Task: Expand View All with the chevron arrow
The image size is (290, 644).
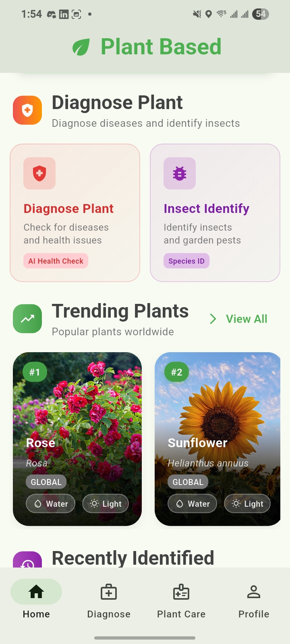Action: click(212, 318)
